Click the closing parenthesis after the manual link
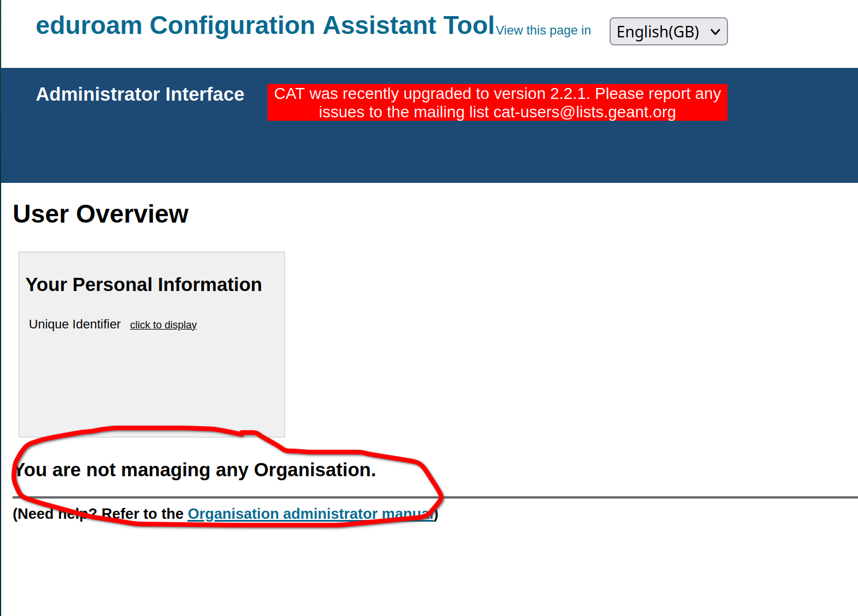 pos(436,514)
